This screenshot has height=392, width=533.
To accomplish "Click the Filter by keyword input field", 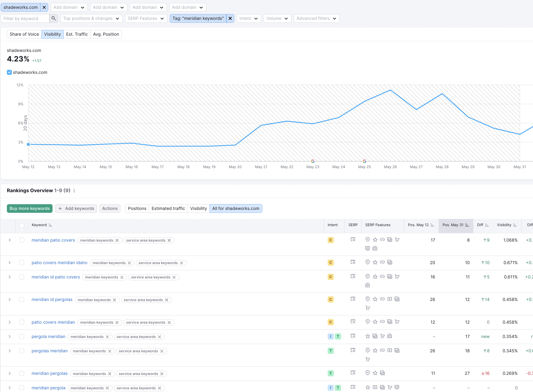I will (25, 18).
